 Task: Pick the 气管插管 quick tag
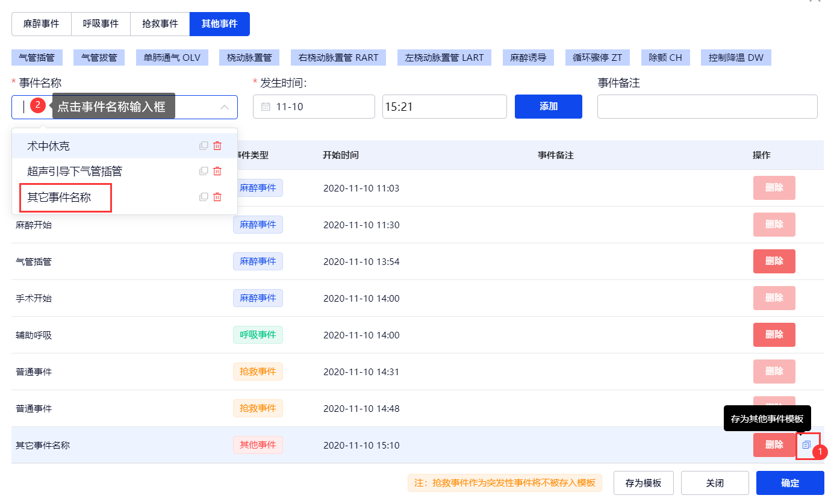37,58
